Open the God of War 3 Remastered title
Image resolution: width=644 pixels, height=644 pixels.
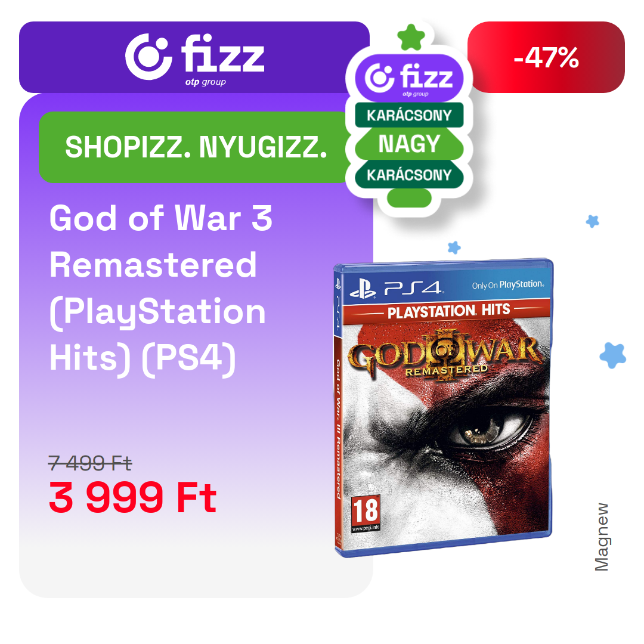[160, 289]
